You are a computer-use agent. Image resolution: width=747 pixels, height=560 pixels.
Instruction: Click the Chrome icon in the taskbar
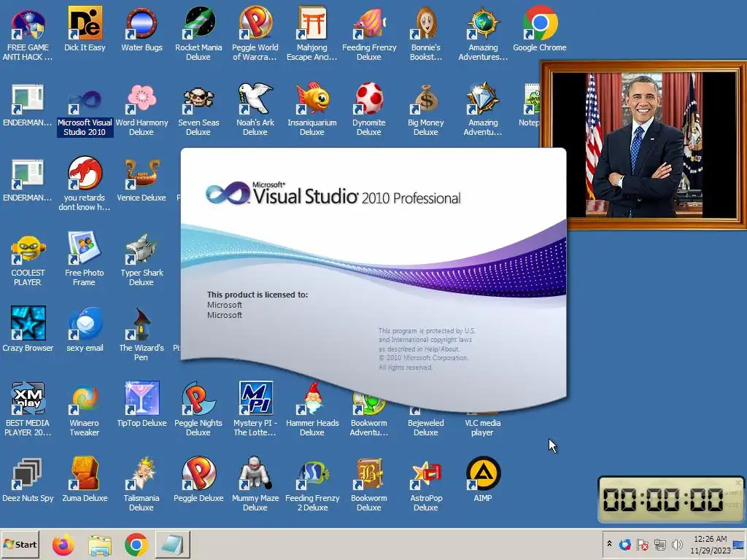tap(136, 545)
